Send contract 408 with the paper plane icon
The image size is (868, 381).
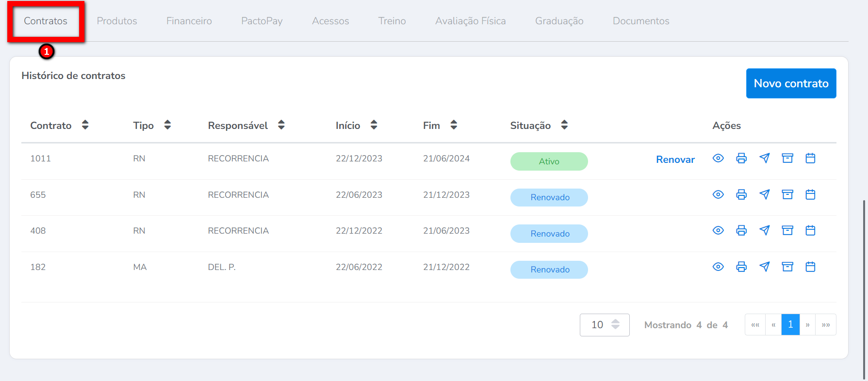pos(764,230)
